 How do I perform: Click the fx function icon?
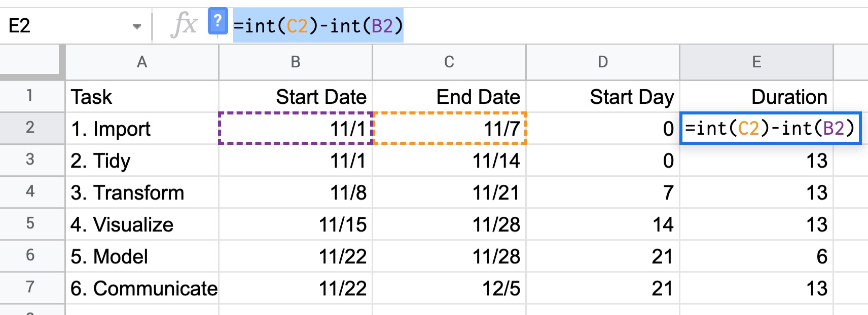click(x=184, y=25)
